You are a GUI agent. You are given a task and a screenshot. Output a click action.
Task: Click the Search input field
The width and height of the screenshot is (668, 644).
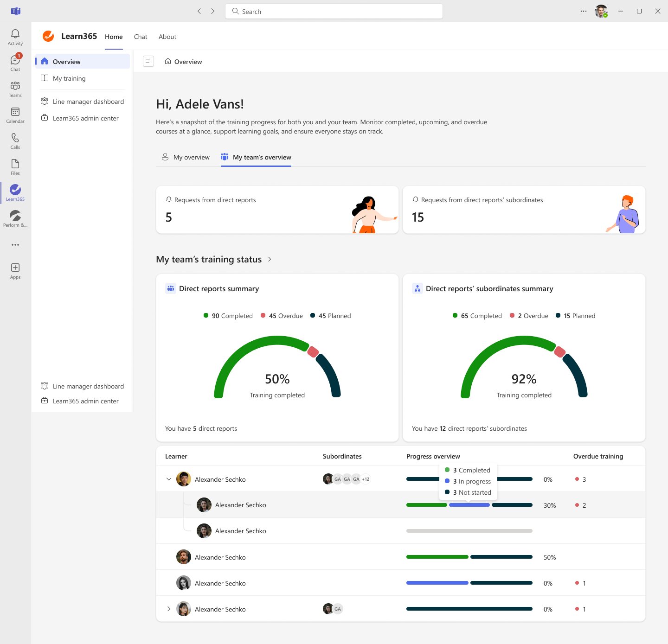tap(334, 11)
